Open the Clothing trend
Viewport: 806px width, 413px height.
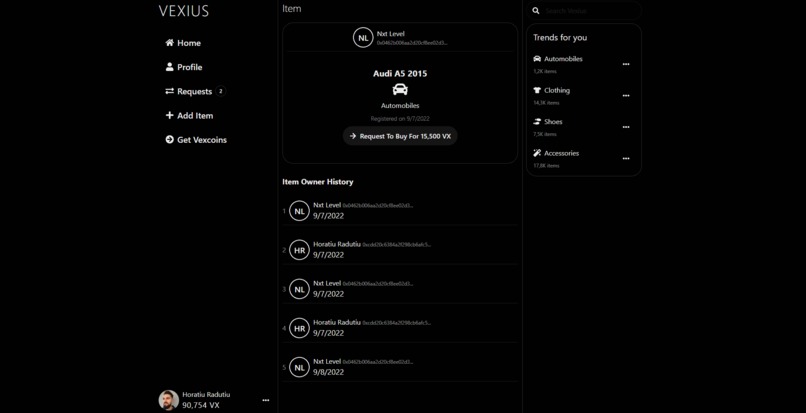pos(557,90)
